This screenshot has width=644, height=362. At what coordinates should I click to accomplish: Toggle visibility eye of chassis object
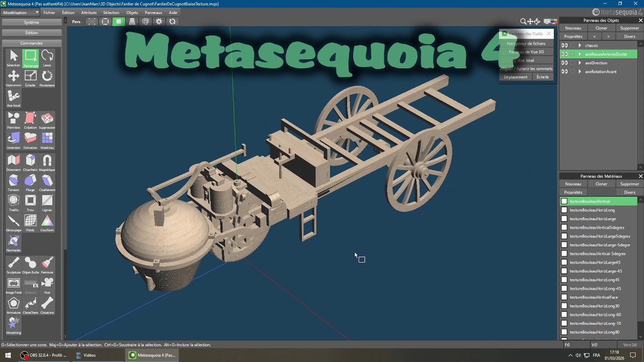565,45
